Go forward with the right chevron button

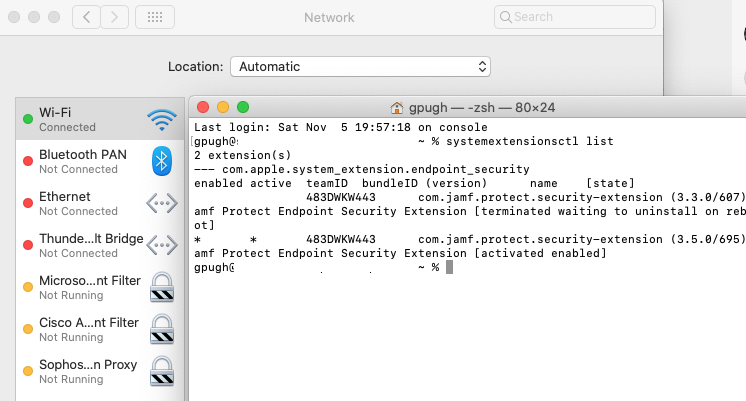coord(114,18)
